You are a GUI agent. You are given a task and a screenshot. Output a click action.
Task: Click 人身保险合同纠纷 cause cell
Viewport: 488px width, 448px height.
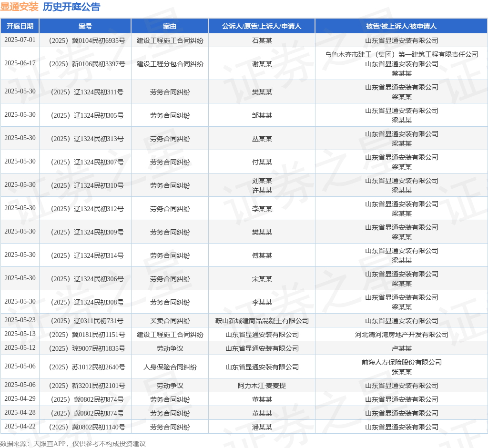170,367
